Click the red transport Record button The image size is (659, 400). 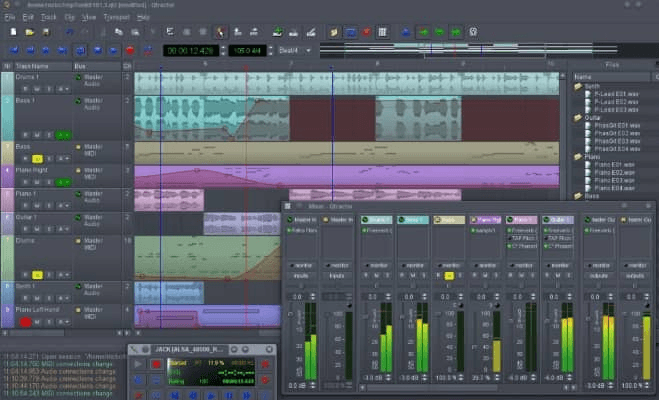130,50
